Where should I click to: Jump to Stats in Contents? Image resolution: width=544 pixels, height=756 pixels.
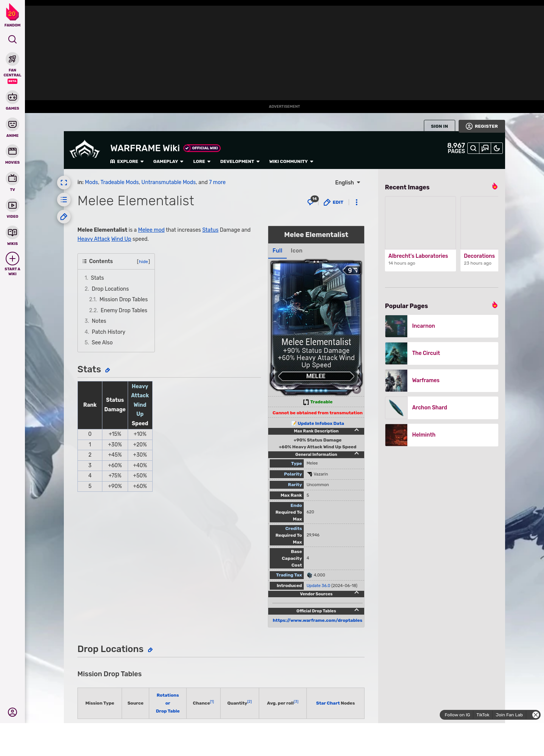(x=97, y=278)
